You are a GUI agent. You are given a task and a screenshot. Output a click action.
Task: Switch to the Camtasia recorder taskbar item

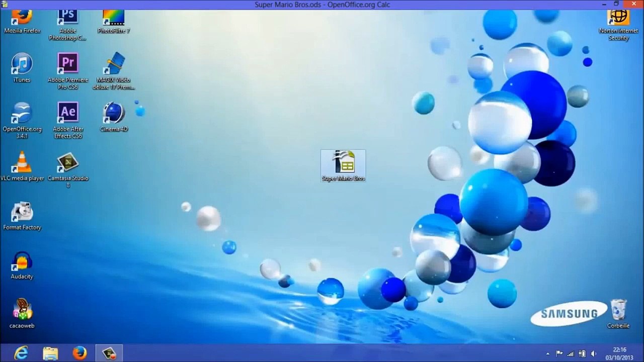[109, 353]
